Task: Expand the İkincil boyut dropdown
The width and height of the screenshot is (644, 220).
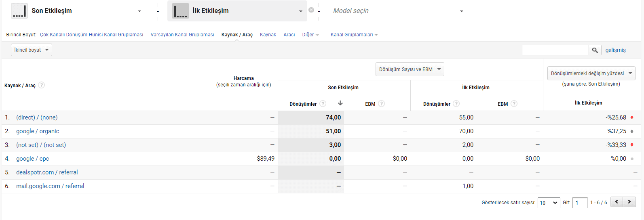Action: [x=32, y=50]
